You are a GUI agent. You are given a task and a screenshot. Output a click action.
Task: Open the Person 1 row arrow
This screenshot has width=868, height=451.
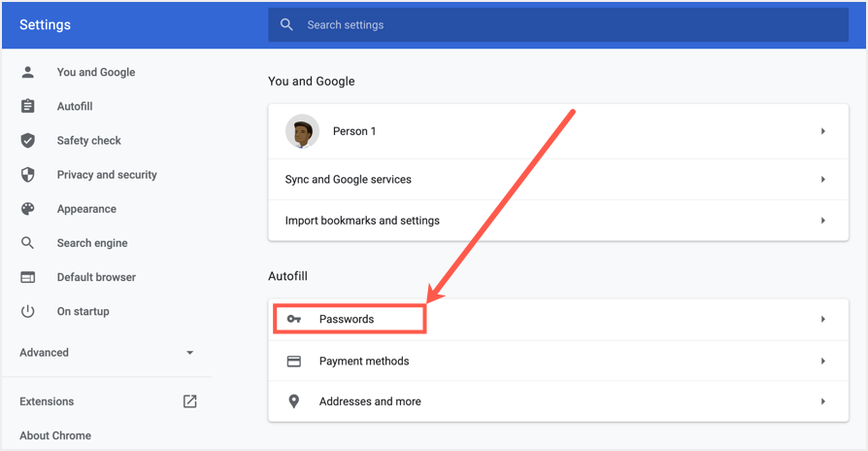point(823,131)
